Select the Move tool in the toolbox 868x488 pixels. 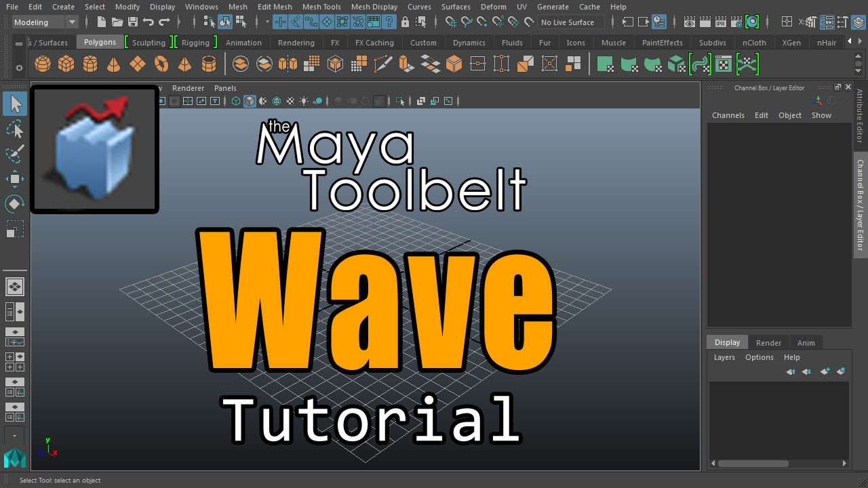coord(15,179)
